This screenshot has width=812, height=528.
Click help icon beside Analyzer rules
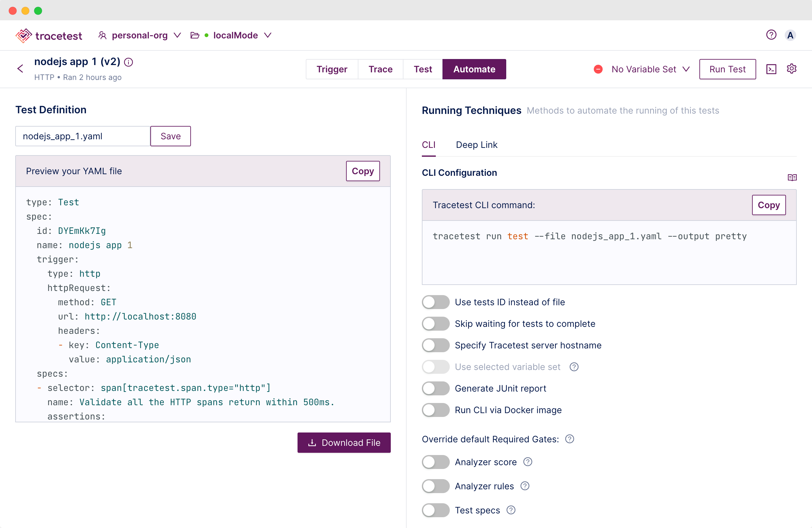click(x=525, y=486)
